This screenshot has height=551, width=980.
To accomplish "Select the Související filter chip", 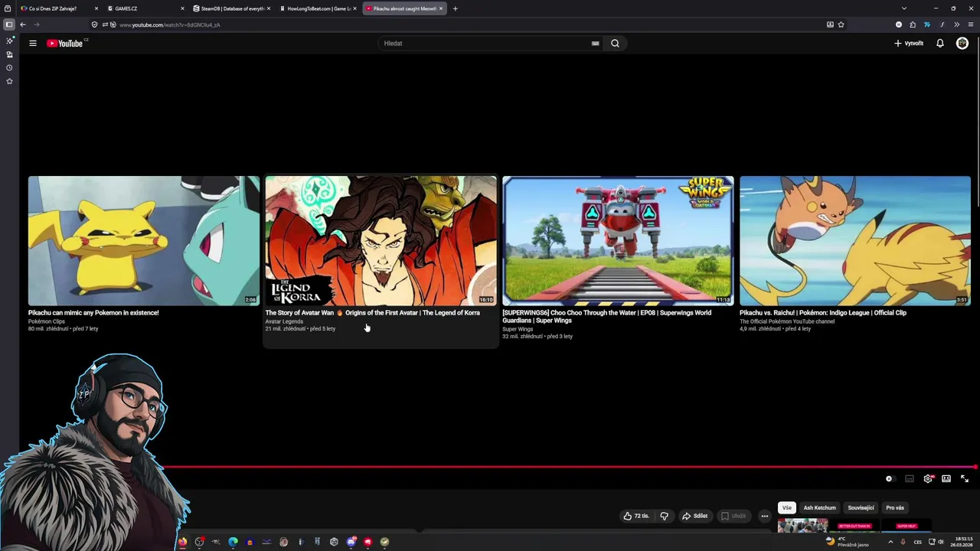I will coord(861,508).
